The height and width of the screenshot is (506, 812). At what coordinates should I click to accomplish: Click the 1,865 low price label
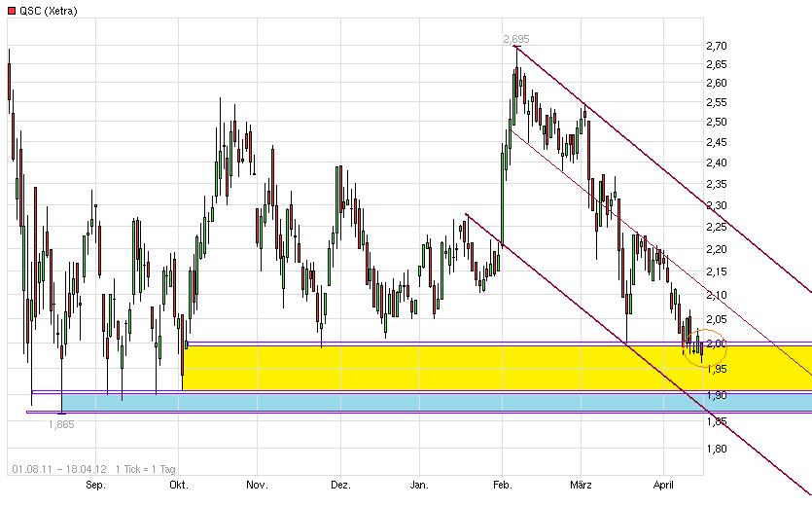tap(61, 424)
